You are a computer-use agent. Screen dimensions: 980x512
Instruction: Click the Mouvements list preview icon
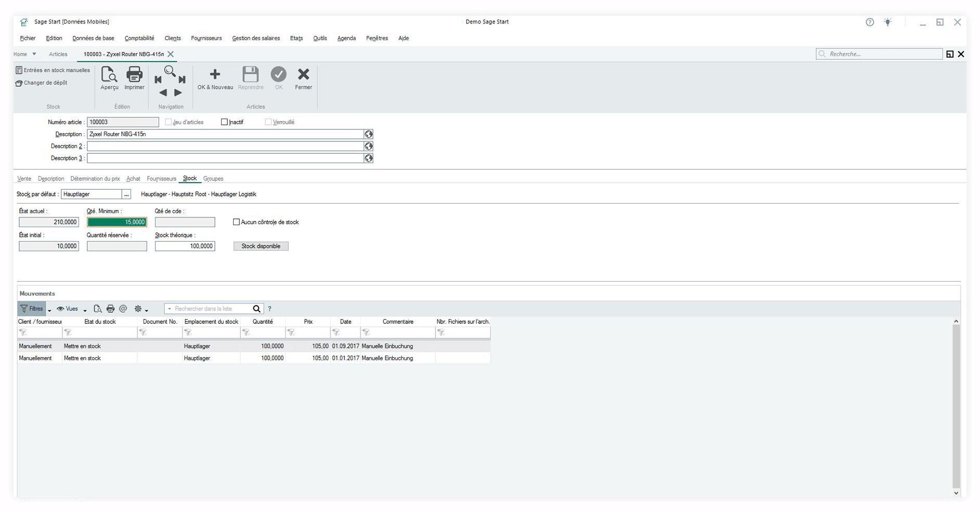click(98, 309)
